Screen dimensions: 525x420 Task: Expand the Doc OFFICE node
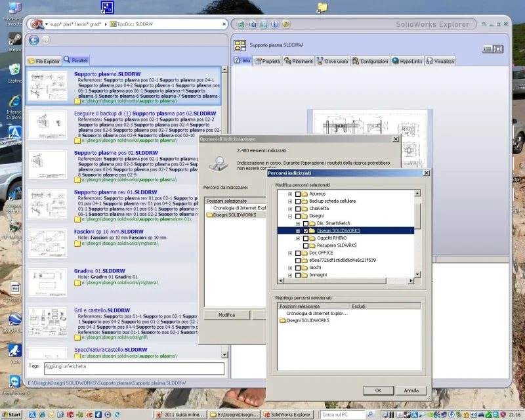[290, 253]
